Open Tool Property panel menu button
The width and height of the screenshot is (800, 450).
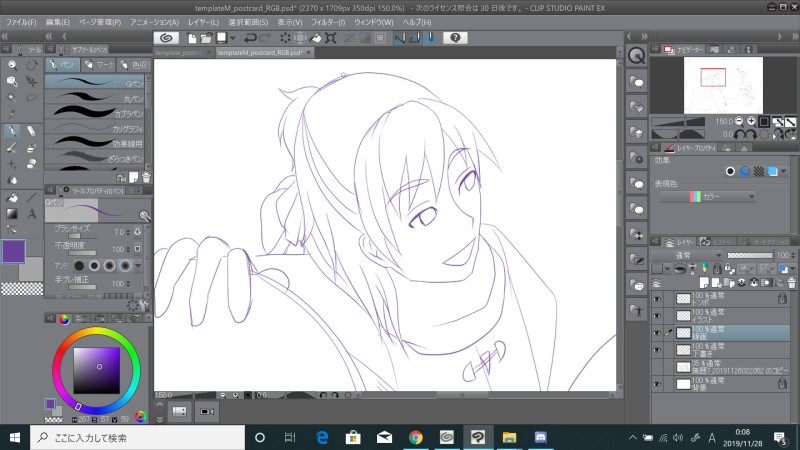(x=50, y=190)
